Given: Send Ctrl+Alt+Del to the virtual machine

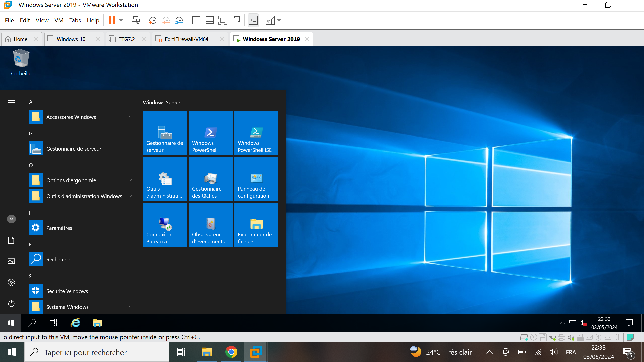Looking at the screenshot, I should pos(136,20).
